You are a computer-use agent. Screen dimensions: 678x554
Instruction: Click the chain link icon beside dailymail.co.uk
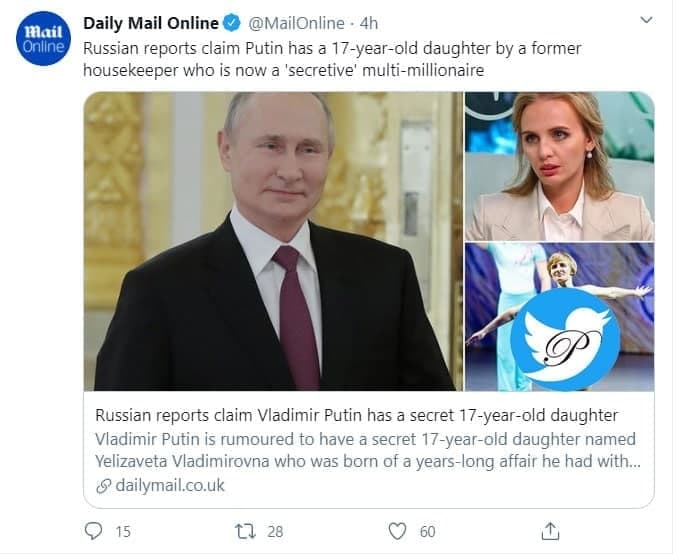(x=102, y=486)
